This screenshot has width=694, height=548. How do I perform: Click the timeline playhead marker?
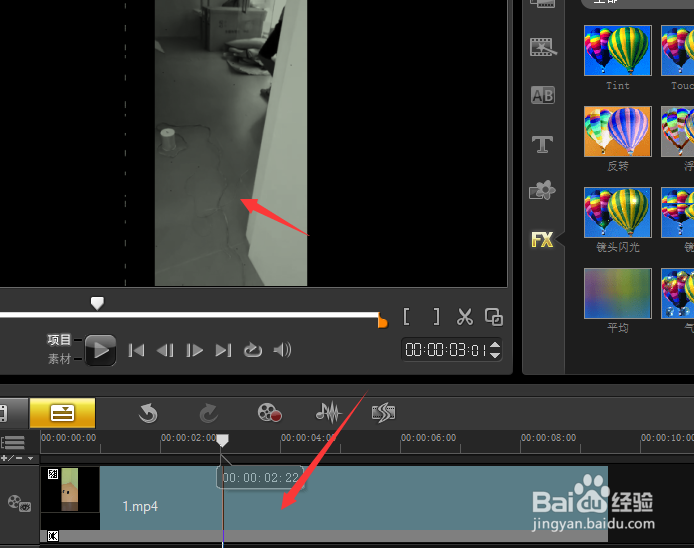(222, 440)
